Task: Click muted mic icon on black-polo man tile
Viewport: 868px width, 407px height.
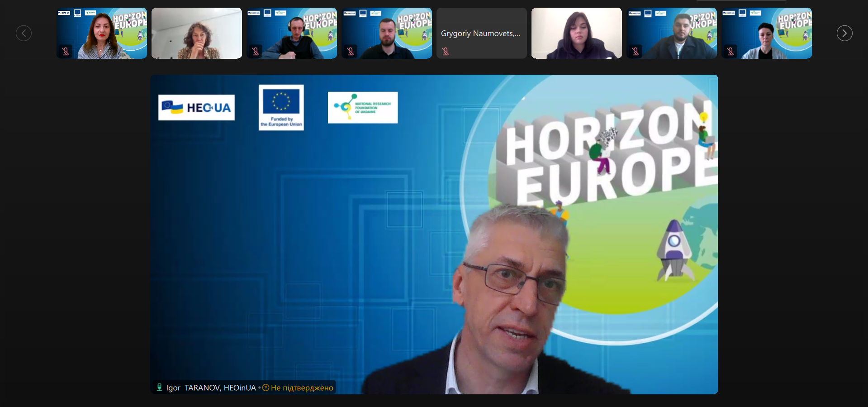Action: (x=351, y=51)
